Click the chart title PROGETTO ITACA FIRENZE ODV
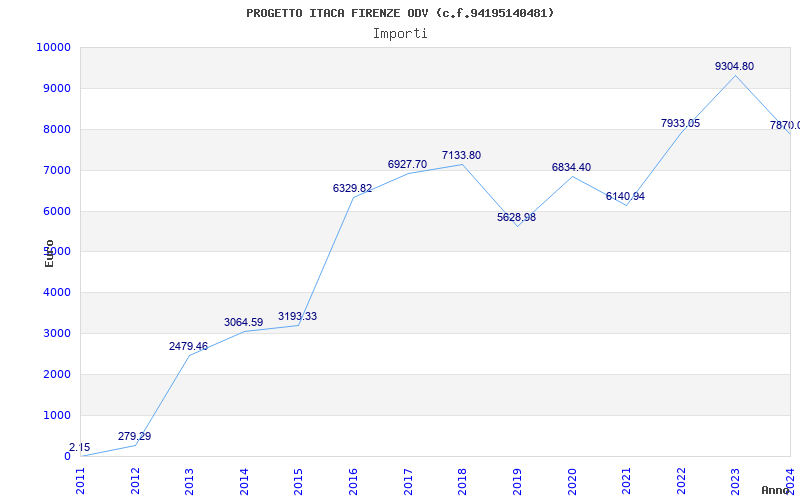This screenshot has height=500, width=800. pos(400,13)
